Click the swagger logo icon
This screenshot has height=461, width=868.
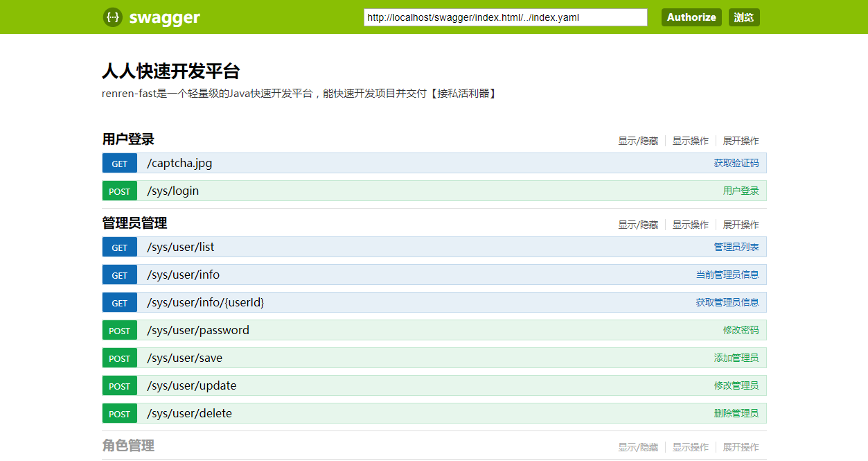[113, 17]
